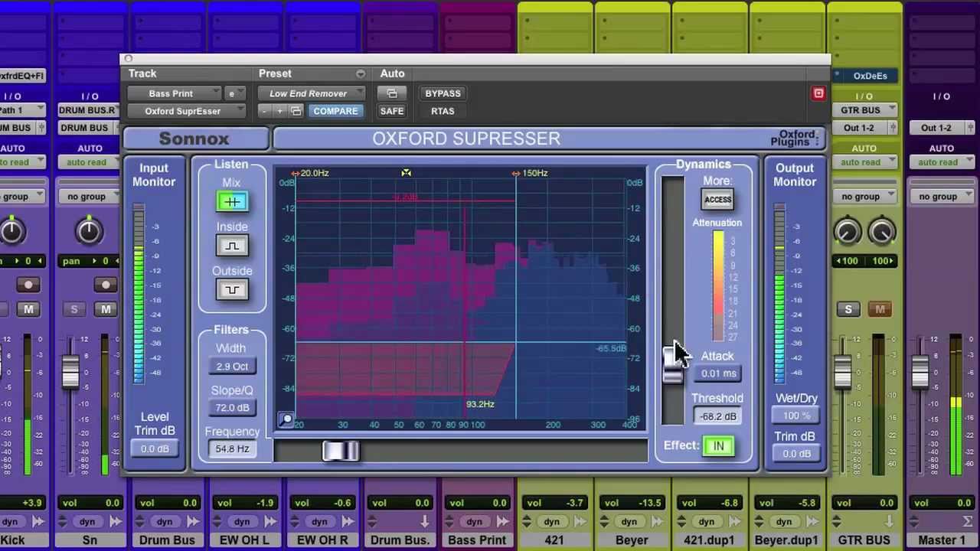Click the Frequency 54.8 Hz value

pyautogui.click(x=231, y=448)
